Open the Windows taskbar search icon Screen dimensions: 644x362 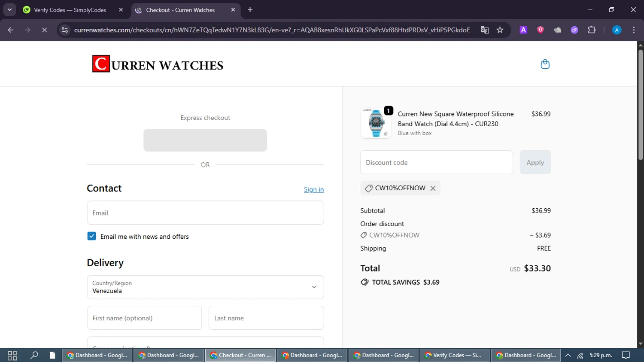[34, 355]
